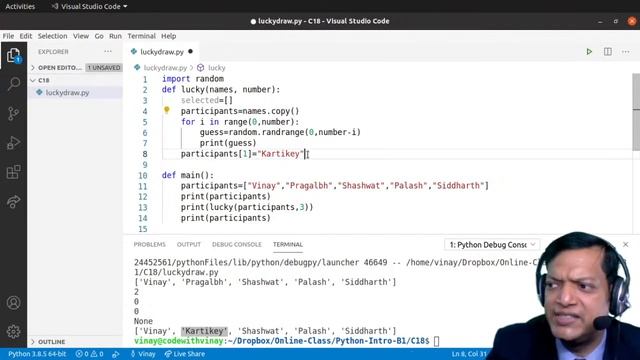Switch to the Problems tab
640x360 pixels.
149,244
